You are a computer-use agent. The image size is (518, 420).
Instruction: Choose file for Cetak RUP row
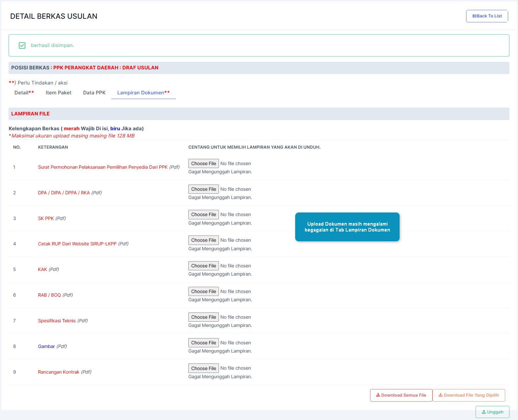tap(203, 240)
